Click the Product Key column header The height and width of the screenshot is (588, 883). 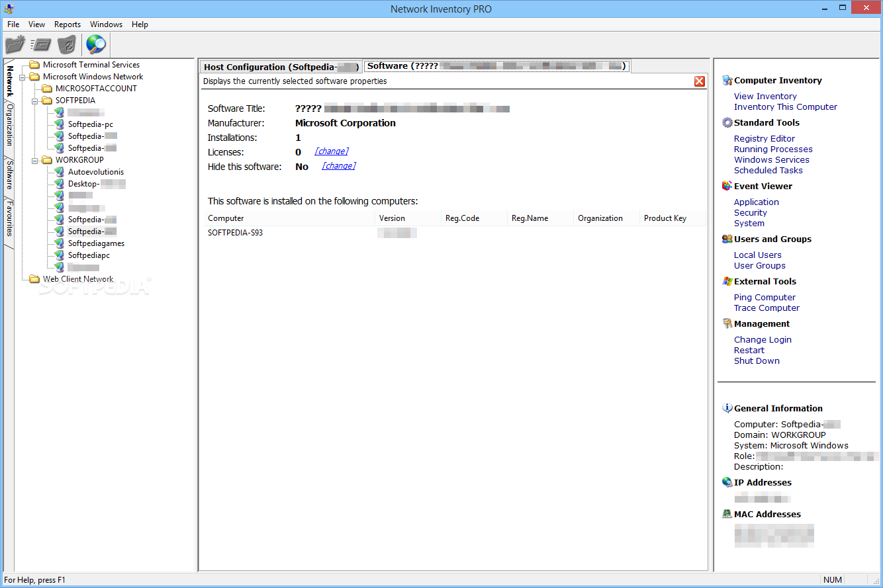coord(673,218)
